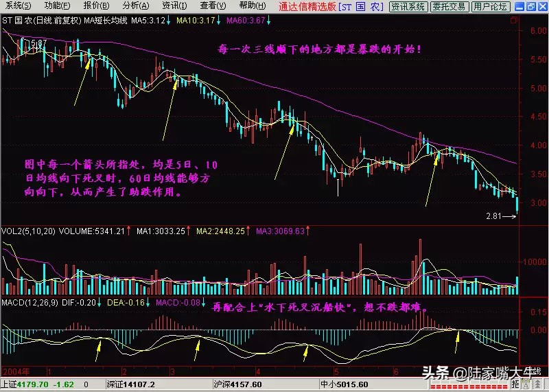The height and width of the screenshot is (392, 549).
Task: Click the VOLUME:5341.21 value
Action: pyautogui.click(x=92, y=231)
